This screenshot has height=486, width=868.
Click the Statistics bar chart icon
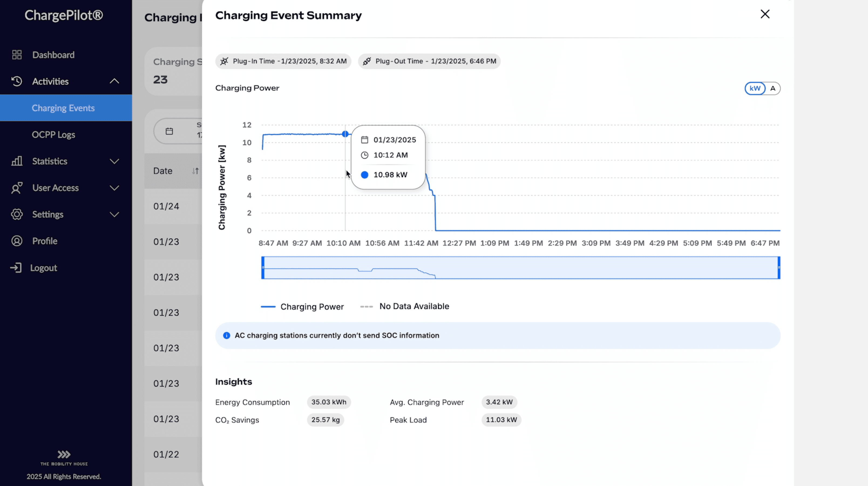point(17,161)
